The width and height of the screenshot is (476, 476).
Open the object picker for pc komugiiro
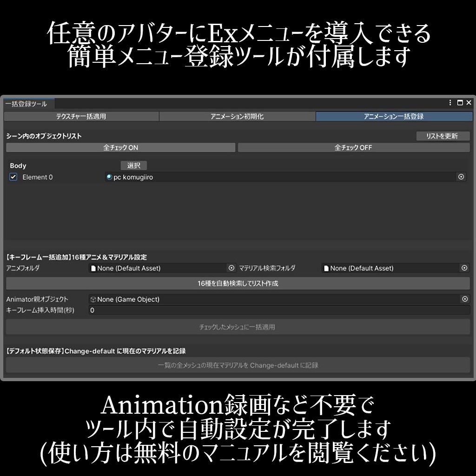pyautogui.click(x=460, y=177)
